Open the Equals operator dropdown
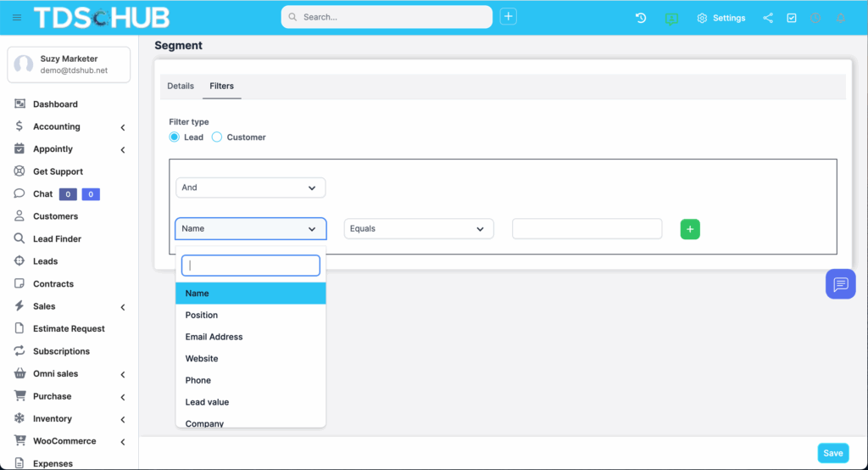 point(419,229)
